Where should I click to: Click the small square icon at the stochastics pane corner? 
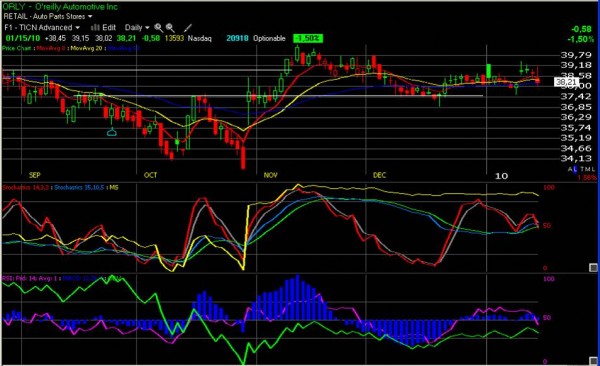coord(593,267)
